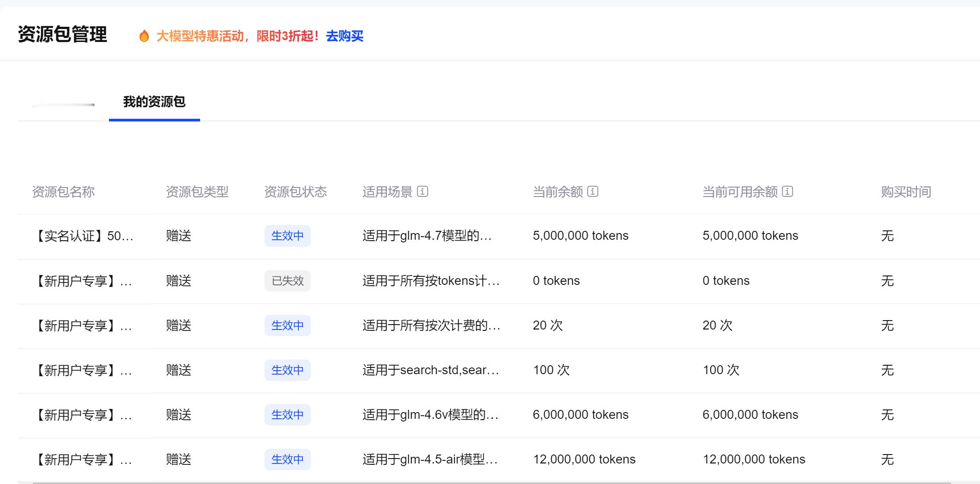The image size is (980, 484).
Task: Click 生效中 badge in the glm-4.5-air row
Action: 288,459
